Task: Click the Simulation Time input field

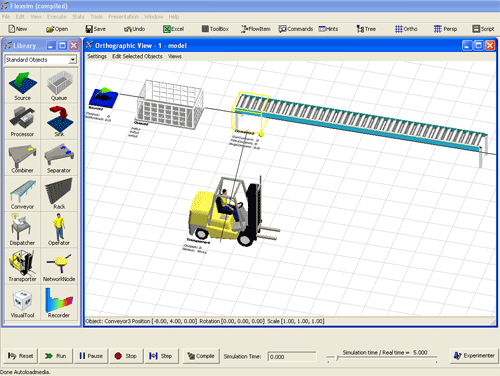Action: (292, 357)
